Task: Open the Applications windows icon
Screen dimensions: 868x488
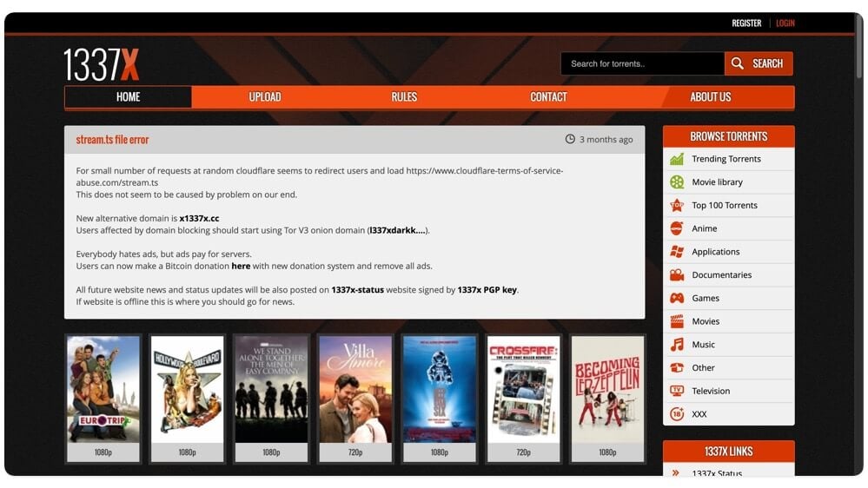Action: pos(677,252)
